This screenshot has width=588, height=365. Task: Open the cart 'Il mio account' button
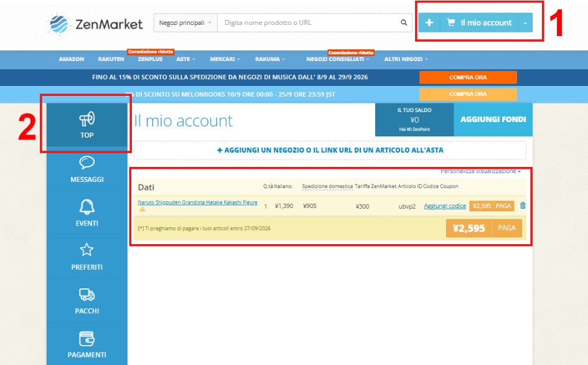click(479, 22)
